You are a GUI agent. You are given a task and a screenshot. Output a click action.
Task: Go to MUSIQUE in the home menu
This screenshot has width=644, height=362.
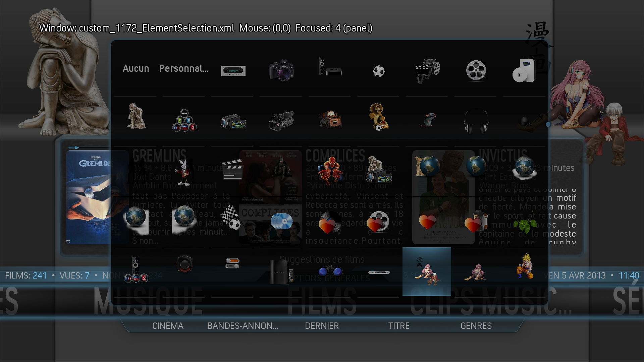click(148, 301)
